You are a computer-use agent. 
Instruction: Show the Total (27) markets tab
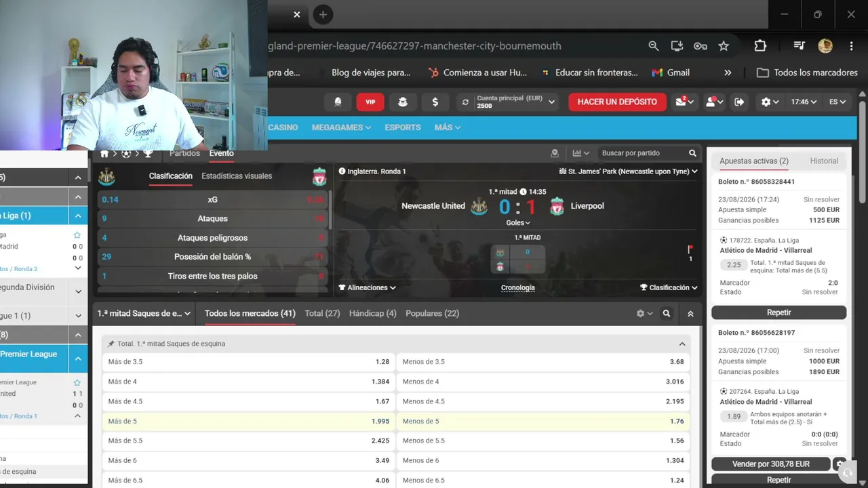point(322,314)
